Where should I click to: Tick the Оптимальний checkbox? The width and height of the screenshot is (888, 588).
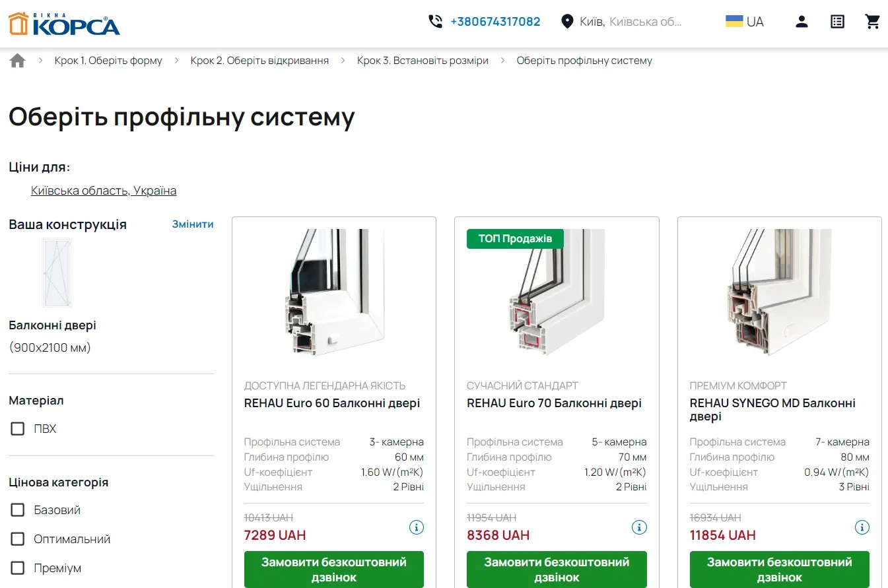tap(18, 539)
